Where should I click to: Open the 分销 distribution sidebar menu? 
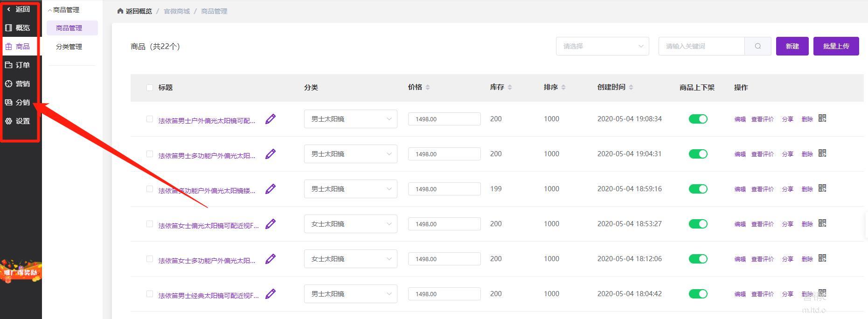pyautogui.click(x=18, y=103)
